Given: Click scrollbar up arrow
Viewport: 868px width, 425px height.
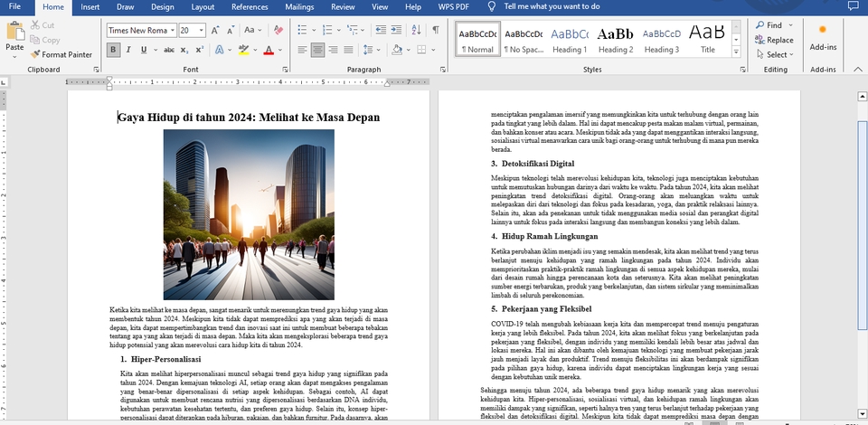Looking at the screenshot, I should pyautogui.click(x=862, y=96).
